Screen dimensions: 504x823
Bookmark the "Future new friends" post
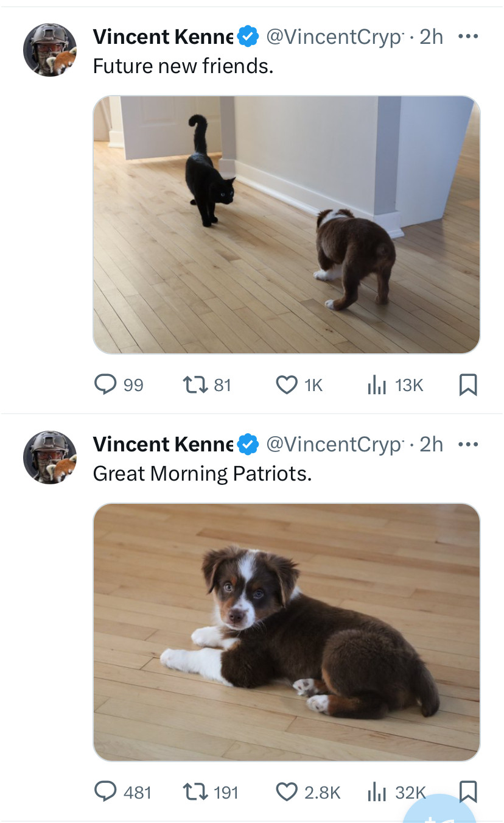467,384
